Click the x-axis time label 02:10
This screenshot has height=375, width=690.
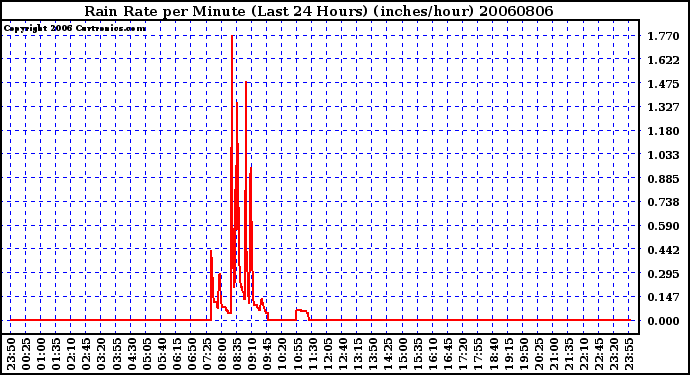point(71,354)
